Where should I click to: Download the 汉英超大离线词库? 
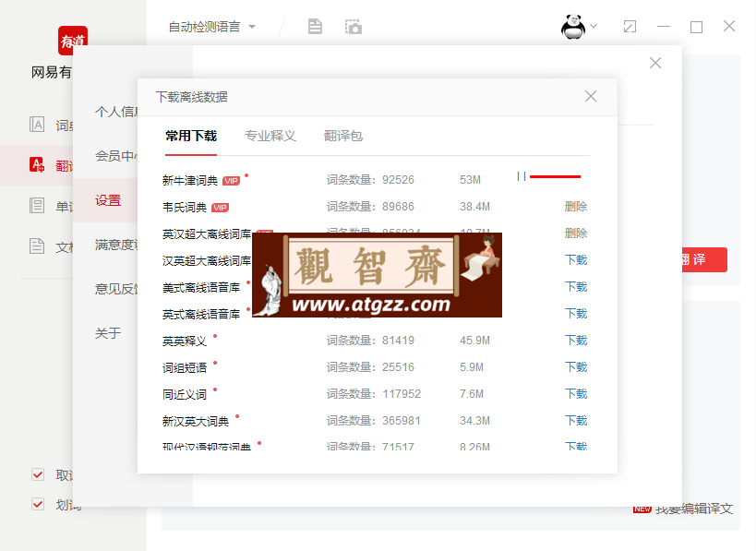[x=576, y=260]
